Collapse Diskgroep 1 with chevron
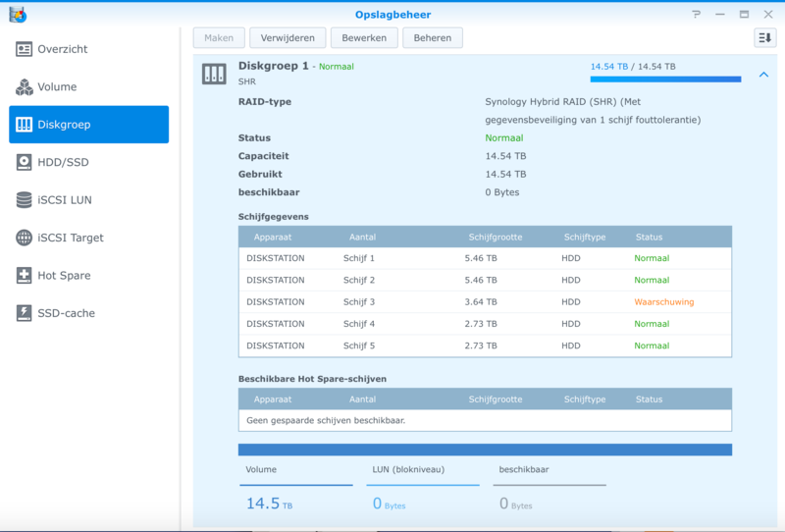 pos(763,75)
